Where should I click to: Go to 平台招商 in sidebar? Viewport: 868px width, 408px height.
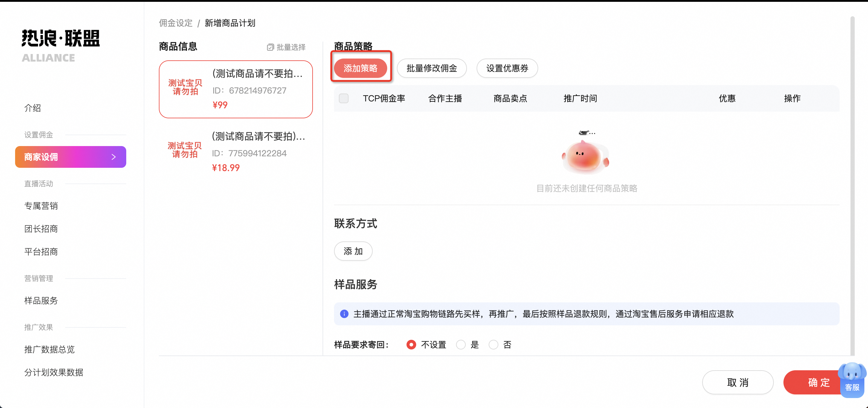[41, 251]
